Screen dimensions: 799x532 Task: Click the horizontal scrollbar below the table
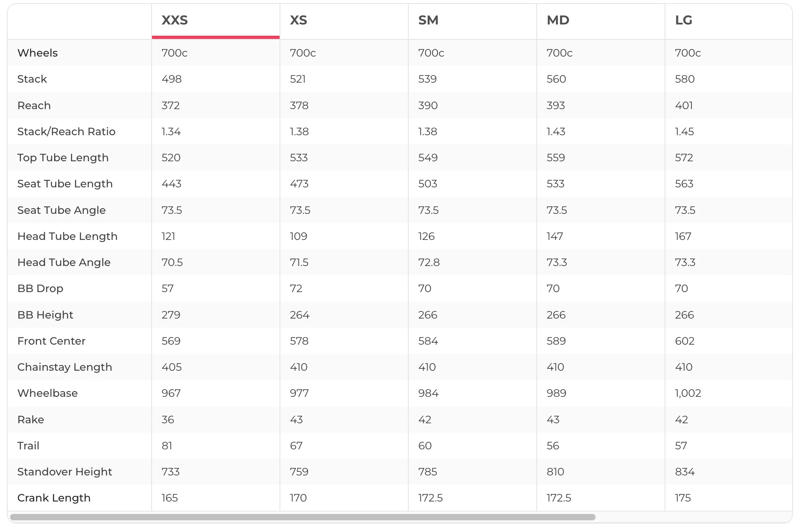(303, 517)
